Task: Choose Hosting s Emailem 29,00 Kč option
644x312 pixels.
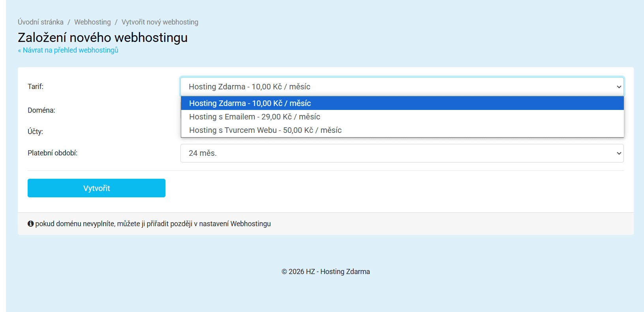Action: coord(254,117)
